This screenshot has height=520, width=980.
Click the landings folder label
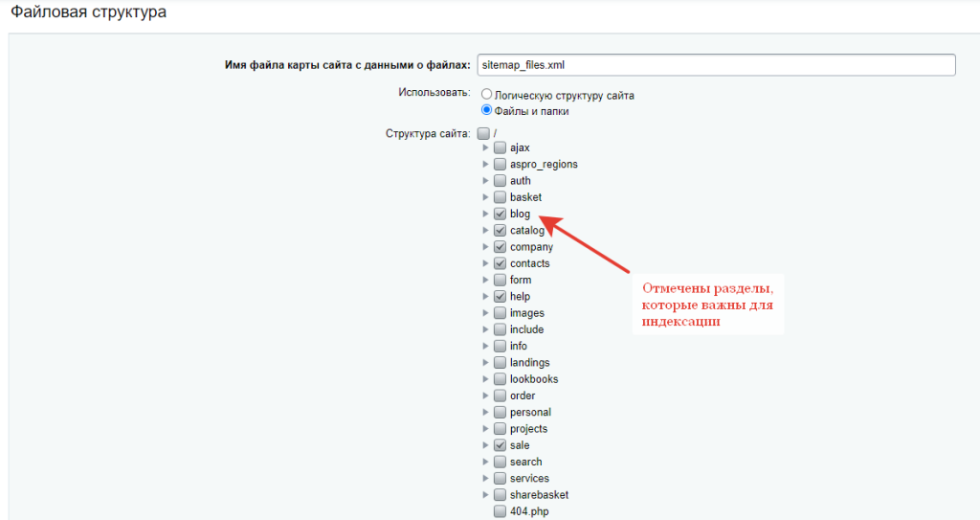[529, 363]
